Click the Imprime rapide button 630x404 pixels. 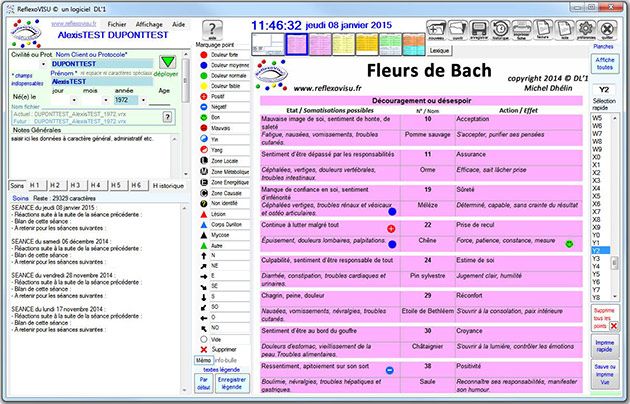(x=605, y=346)
